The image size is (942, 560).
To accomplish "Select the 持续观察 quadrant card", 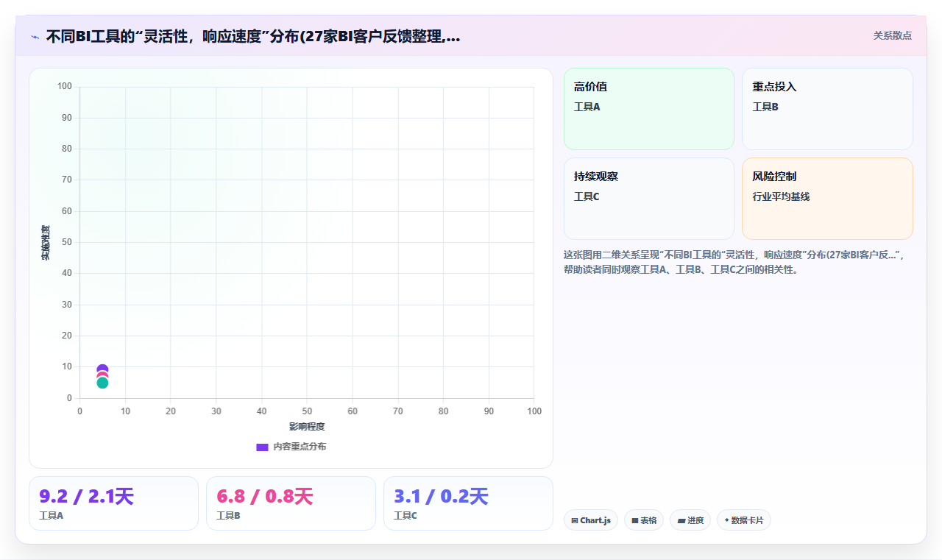I will (x=649, y=199).
